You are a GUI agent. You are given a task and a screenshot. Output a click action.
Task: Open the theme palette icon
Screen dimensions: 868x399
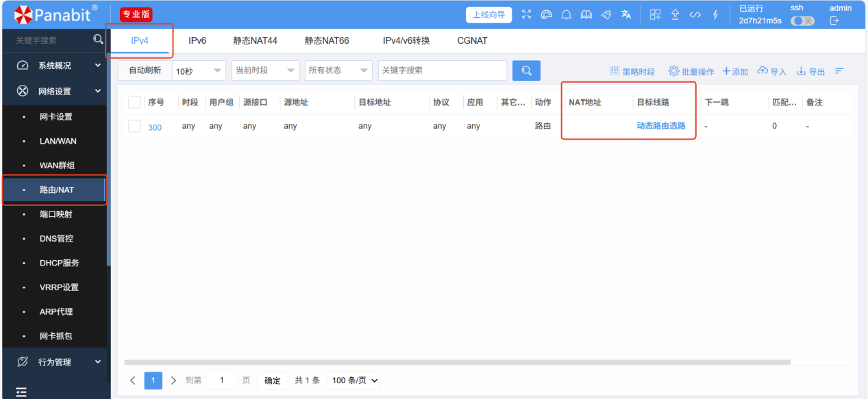(x=546, y=15)
